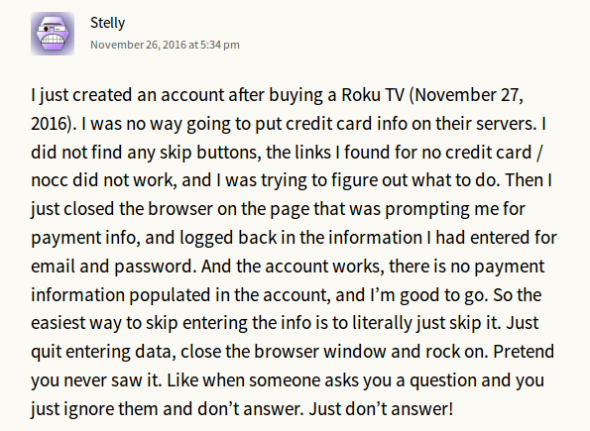Click the word "nocc" in the comment
The width and height of the screenshot is (590, 431).
point(49,180)
